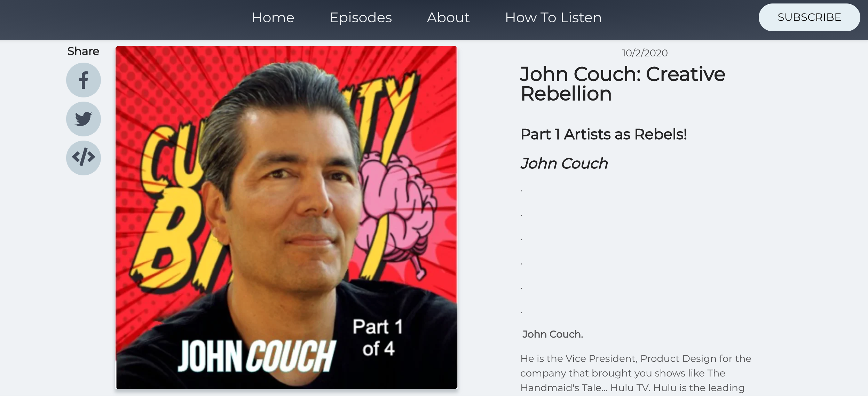Click the John Couch episode cover art
Image resolution: width=868 pixels, height=396 pixels.
pos(286,217)
